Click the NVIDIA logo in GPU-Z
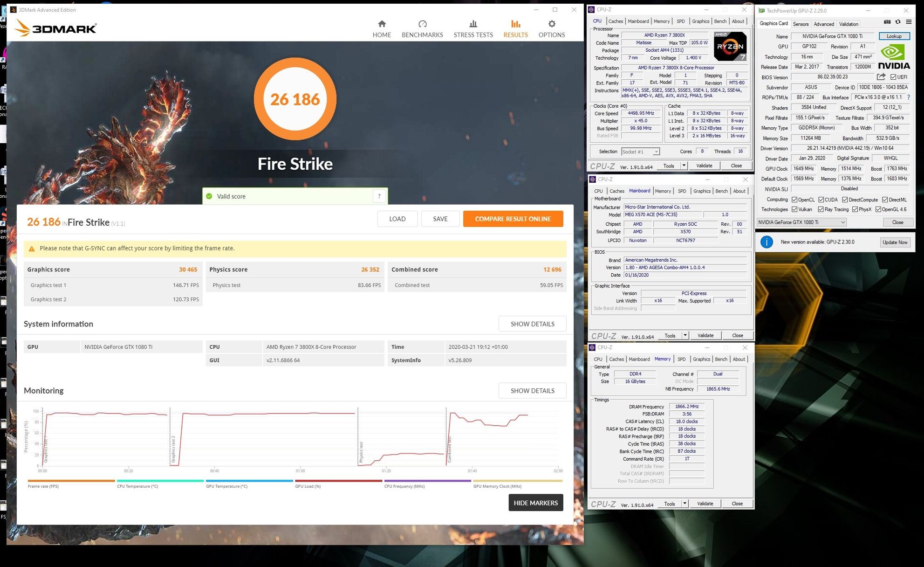The width and height of the screenshot is (924, 567). pyautogui.click(x=894, y=57)
